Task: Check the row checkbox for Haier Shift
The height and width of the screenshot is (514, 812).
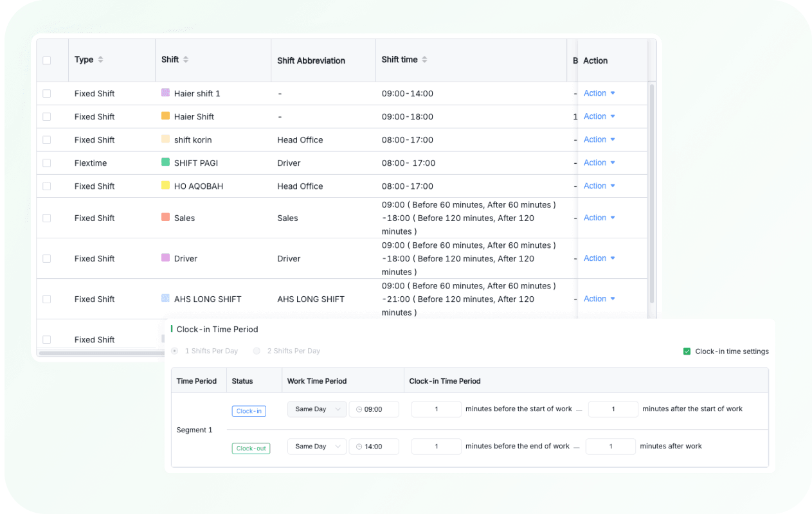Action: (46, 116)
